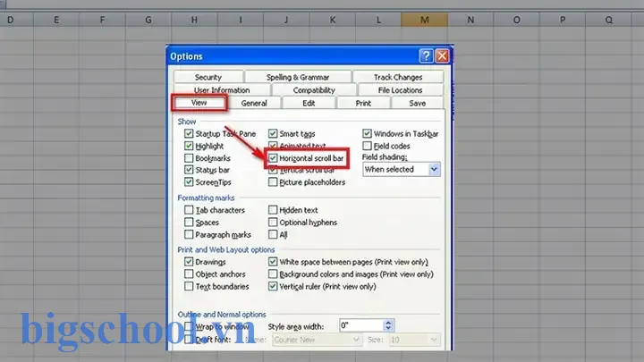Screen dimensions: 644x362
Task: Close the Options dialog
Action: point(442,55)
